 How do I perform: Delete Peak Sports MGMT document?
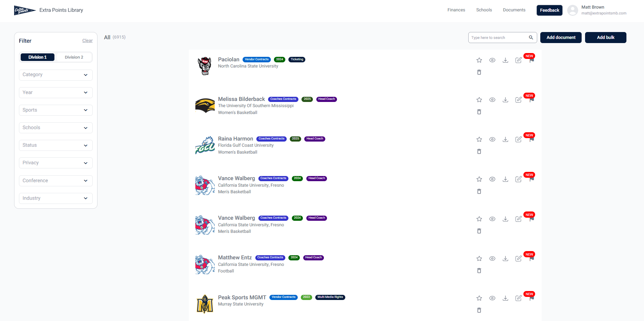[479, 310]
